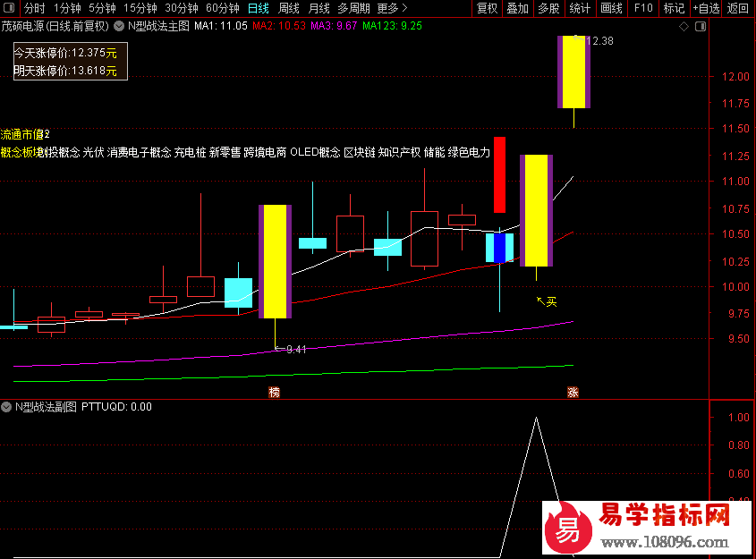
Task: Open the 多周期 multi-period view
Action: [x=354, y=8]
